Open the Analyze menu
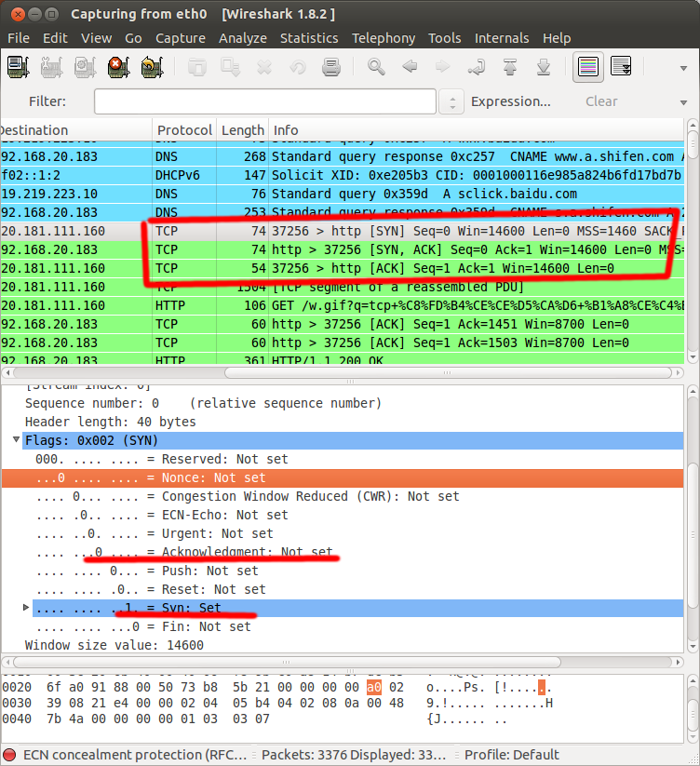The width and height of the screenshot is (700, 766). [243, 38]
